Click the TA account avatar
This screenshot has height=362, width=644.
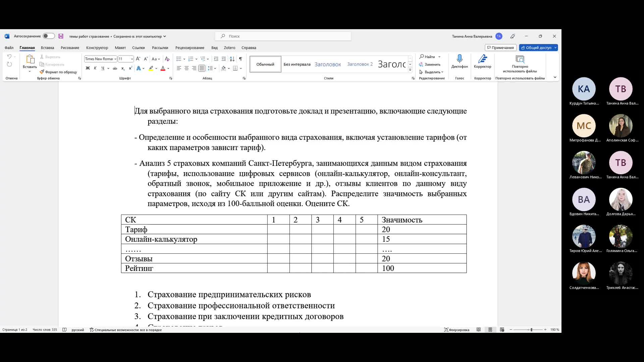tap(499, 36)
